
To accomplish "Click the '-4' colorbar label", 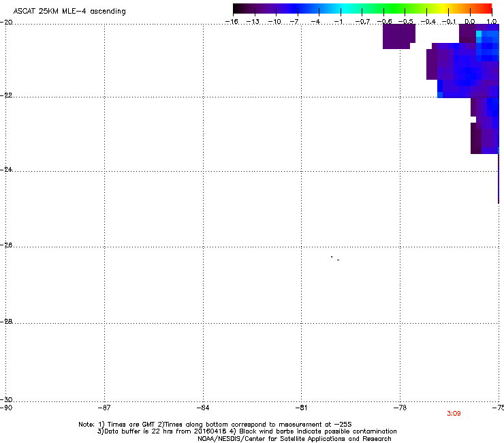I will click(x=315, y=22).
